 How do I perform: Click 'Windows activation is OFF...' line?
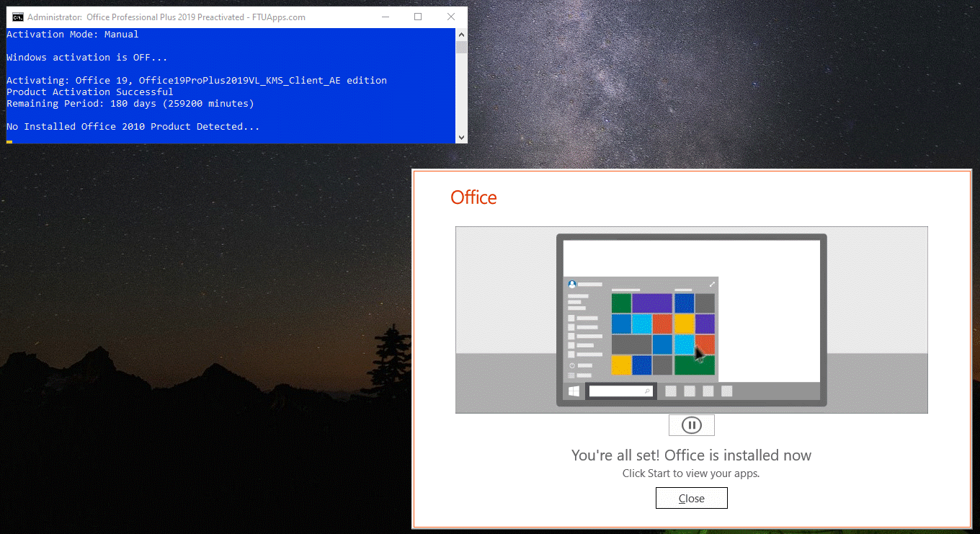87,57
